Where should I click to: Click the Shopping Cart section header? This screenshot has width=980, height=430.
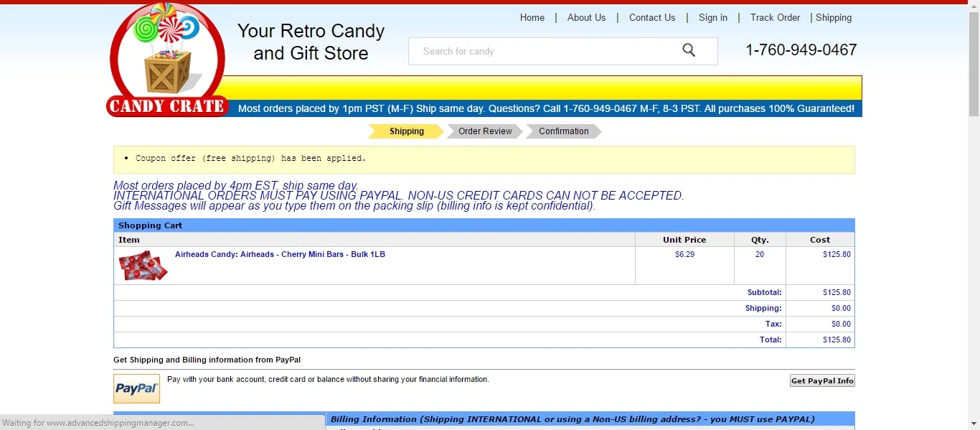tap(484, 225)
